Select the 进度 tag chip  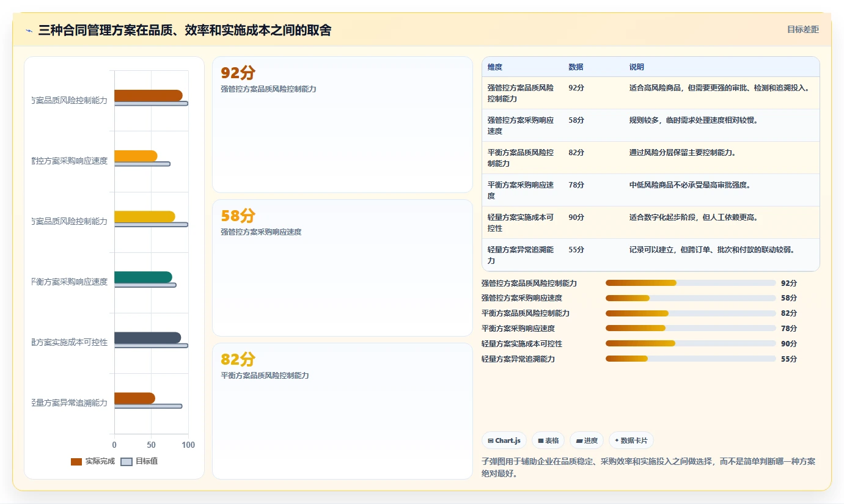(x=587, y=440)
